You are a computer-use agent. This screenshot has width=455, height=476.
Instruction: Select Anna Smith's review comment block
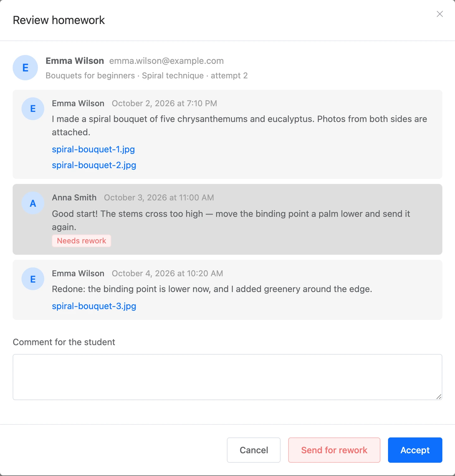tap(227, 219)
